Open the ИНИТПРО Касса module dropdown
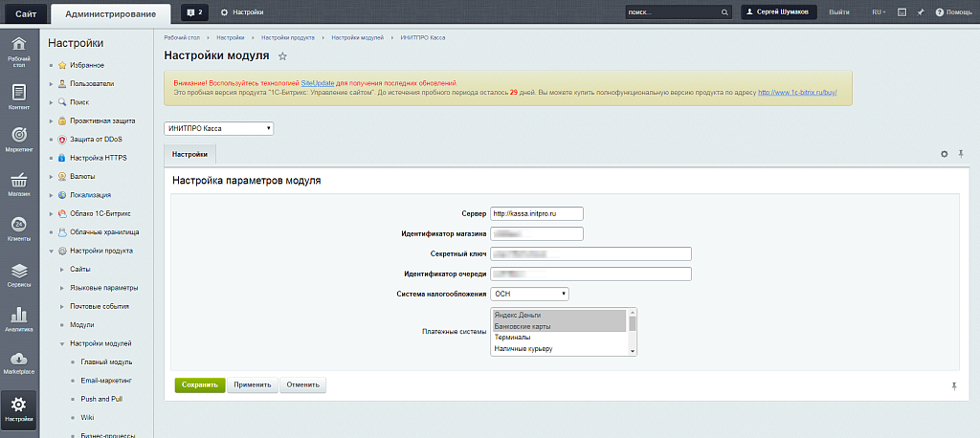980x438 pixels. 219,128
